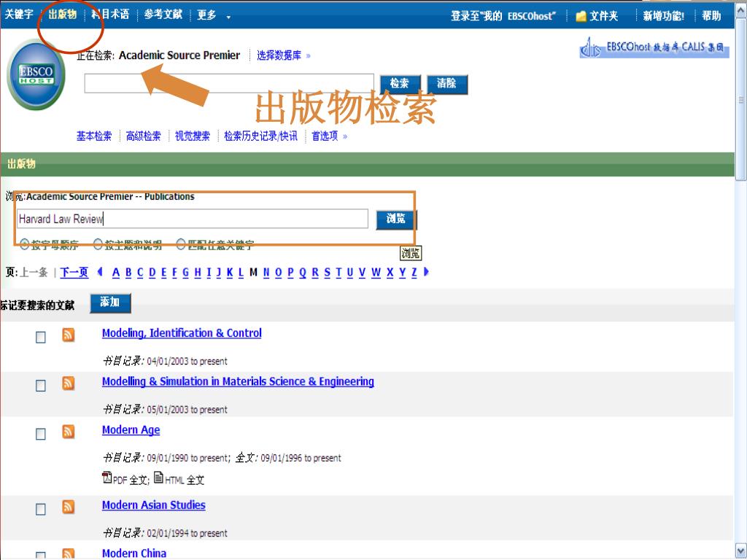This screenshot has width=747, height=560.
Task: Click the left alphabet navigation arrow
Action: pyautogui.click(x=100, y=272)
